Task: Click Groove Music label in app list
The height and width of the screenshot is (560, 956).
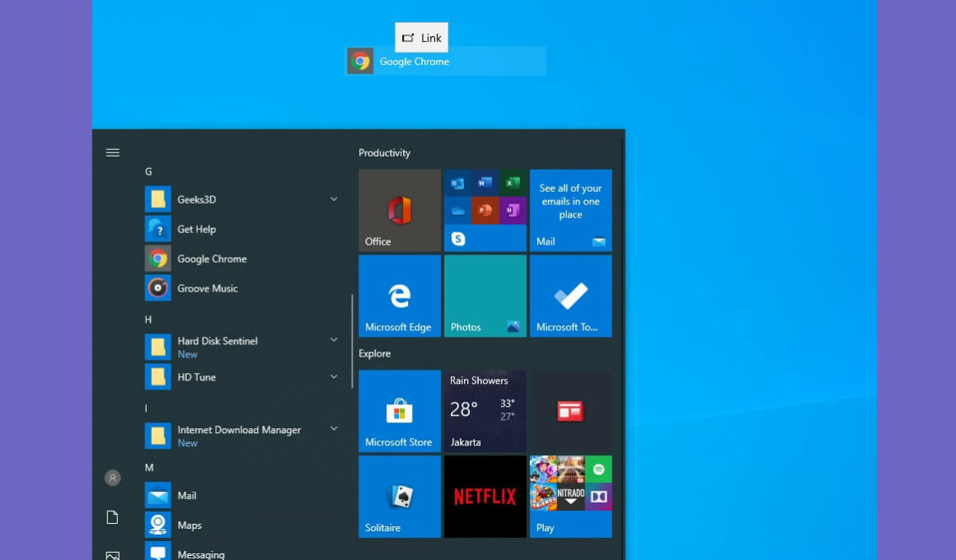Action: pos(208,289)
